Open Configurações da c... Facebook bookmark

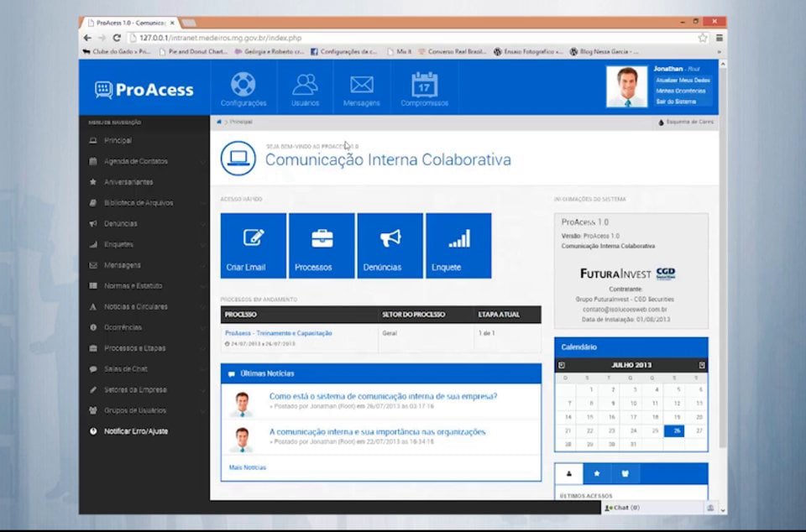coord(344,52)
